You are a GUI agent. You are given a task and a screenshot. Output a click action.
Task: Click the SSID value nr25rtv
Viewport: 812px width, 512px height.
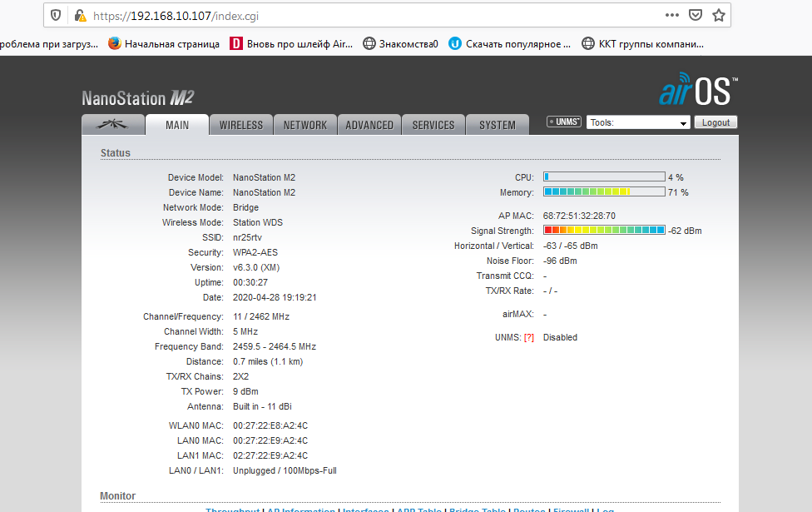(x=247, y=237)
